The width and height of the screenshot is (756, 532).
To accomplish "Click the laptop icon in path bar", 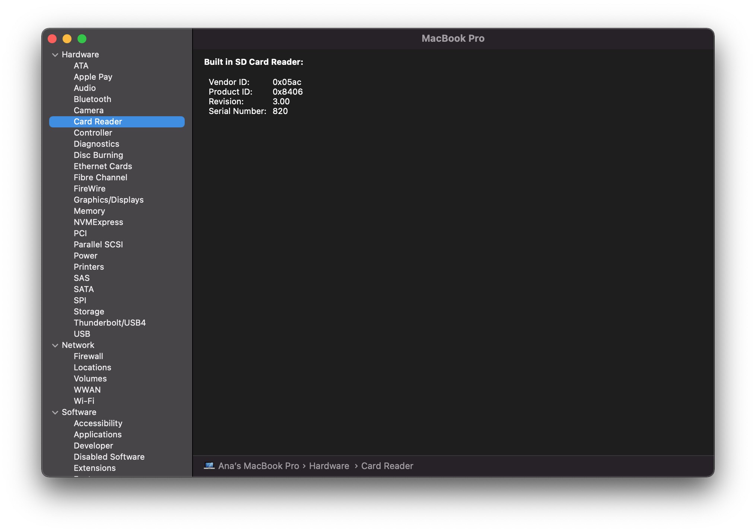I will pyautogui.click(x=209, y=466).
